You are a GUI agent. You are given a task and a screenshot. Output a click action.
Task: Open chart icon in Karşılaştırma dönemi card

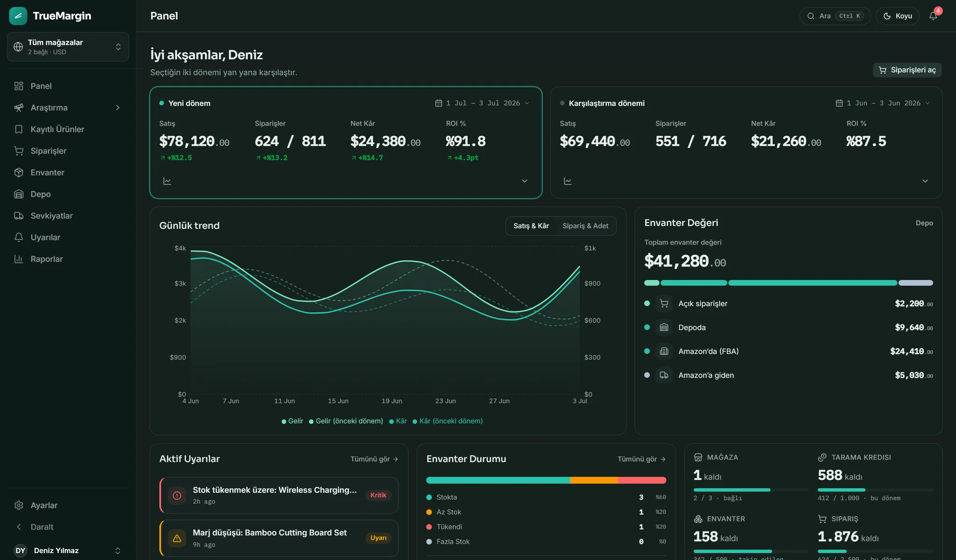pos(568,181)
